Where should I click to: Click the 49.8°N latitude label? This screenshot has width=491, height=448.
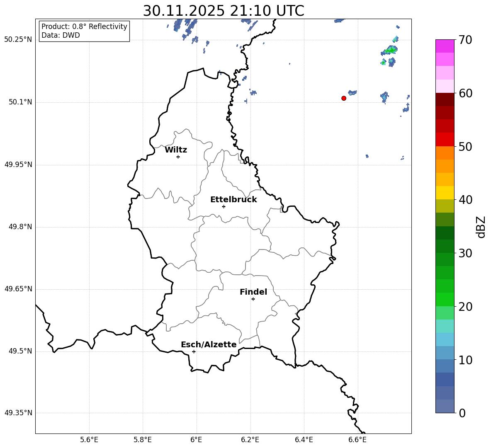click(x=20, y=227)
